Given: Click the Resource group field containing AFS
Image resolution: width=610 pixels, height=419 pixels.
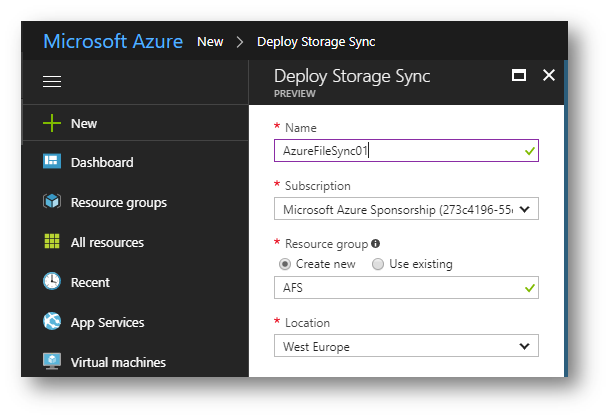Looking at the screenshot, I should pos(406,288).
